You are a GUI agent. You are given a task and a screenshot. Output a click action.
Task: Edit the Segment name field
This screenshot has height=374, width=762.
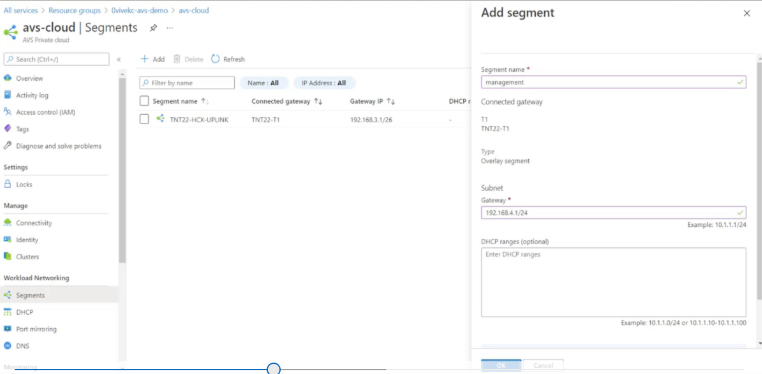pyautogui.click(x=614, y=82)
